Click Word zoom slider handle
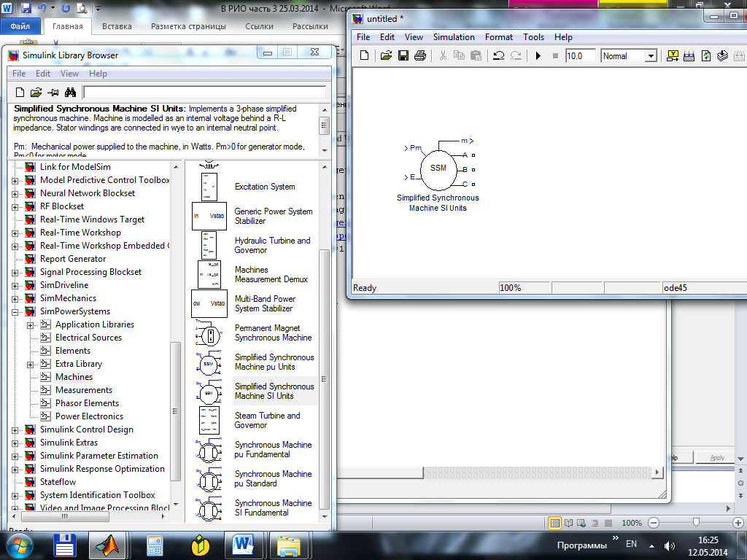Viewport: 747px width, 560px height. (696, 523)
